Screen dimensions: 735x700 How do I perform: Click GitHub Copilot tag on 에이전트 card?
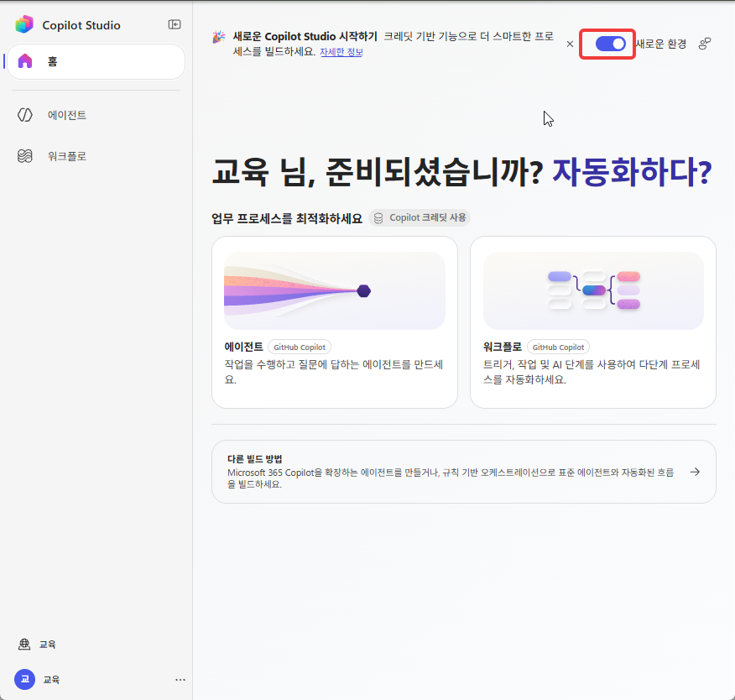click(300, 347)
